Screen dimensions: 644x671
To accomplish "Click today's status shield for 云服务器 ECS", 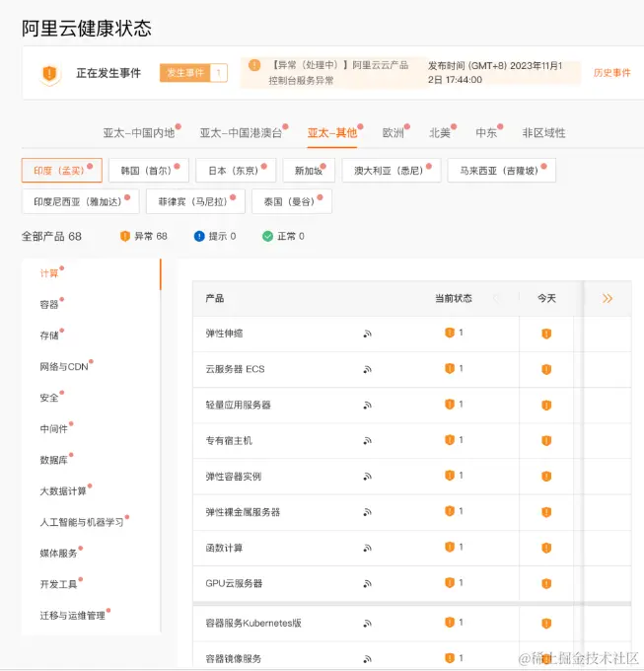I will coord(546,369).
